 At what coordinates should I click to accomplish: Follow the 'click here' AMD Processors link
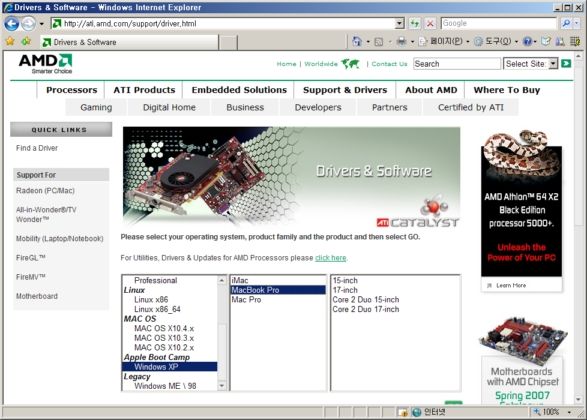[331, 258]
